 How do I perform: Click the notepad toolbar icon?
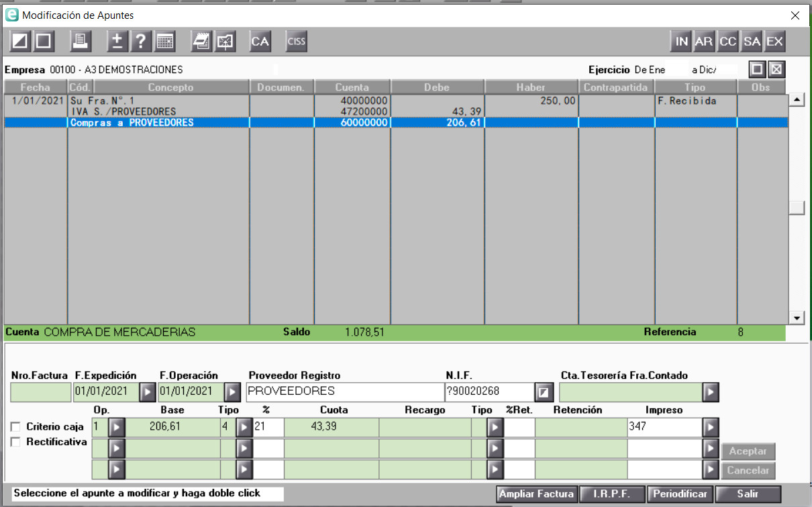tap(201, 41)
